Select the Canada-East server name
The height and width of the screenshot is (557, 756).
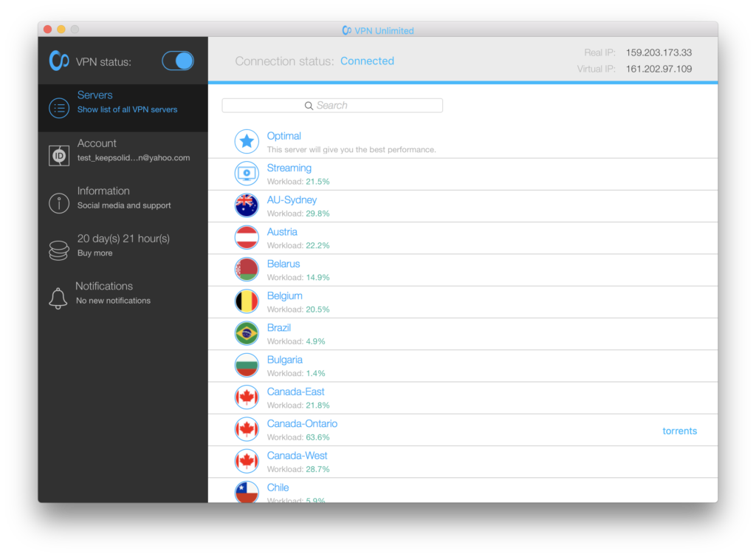click(295, 392)
